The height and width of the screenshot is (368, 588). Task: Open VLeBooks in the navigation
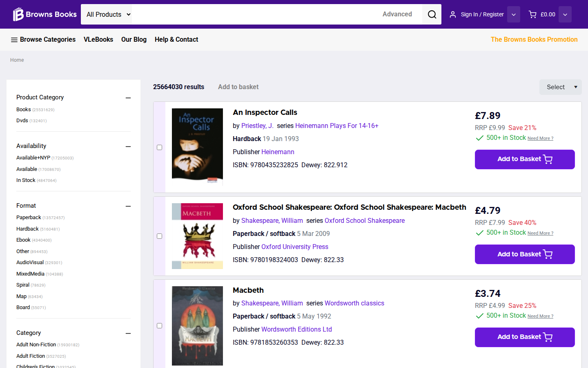(x=98, y=39)
